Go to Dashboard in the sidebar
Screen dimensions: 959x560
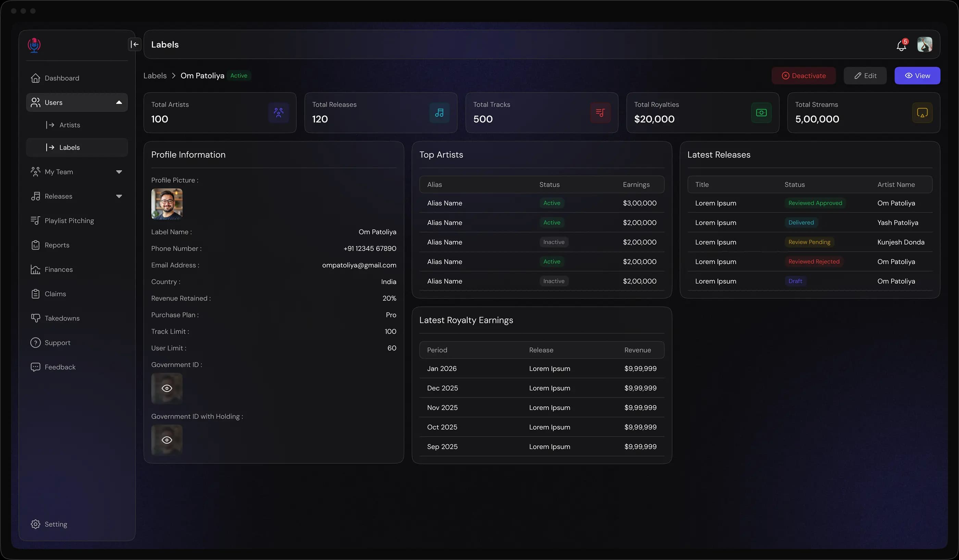(77, 78)
